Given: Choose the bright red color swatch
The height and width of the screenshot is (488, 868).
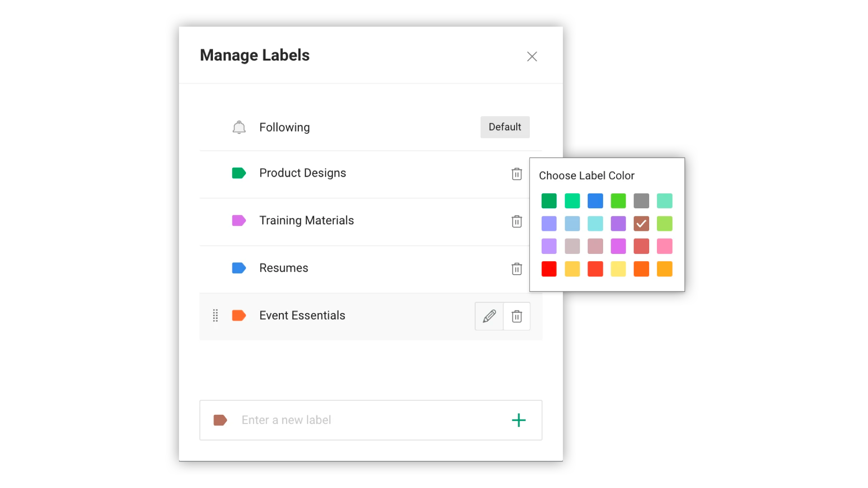Looking at the screenshot, I should coord(549,269).
